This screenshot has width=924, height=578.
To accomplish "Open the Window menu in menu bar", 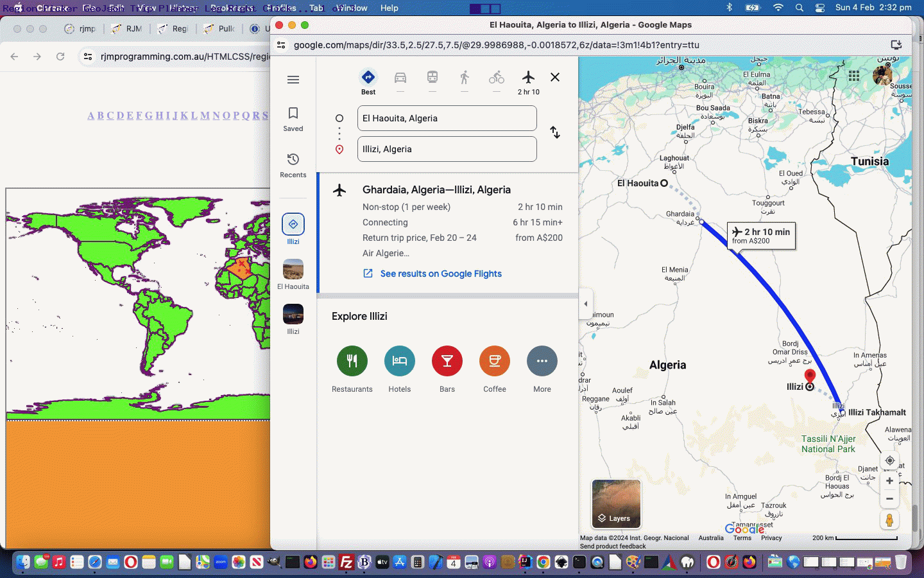I will tap(352, 8).
